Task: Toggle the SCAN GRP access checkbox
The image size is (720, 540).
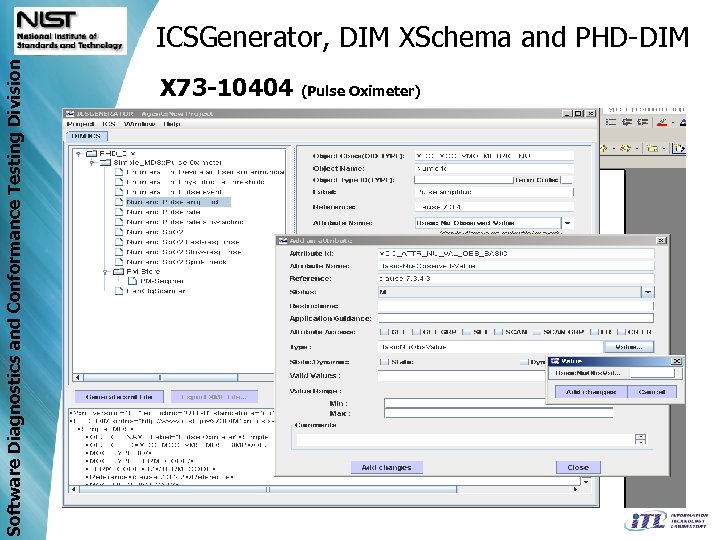Action: coord(536,332)
